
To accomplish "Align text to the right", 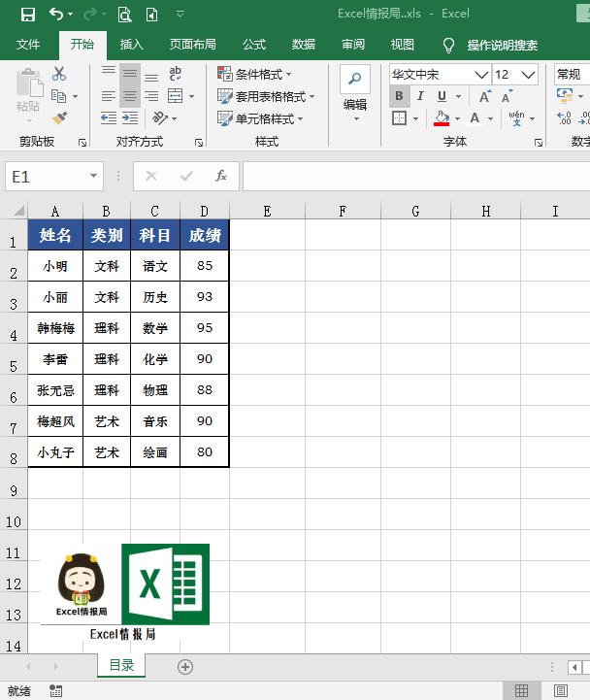I will [151, 96].
